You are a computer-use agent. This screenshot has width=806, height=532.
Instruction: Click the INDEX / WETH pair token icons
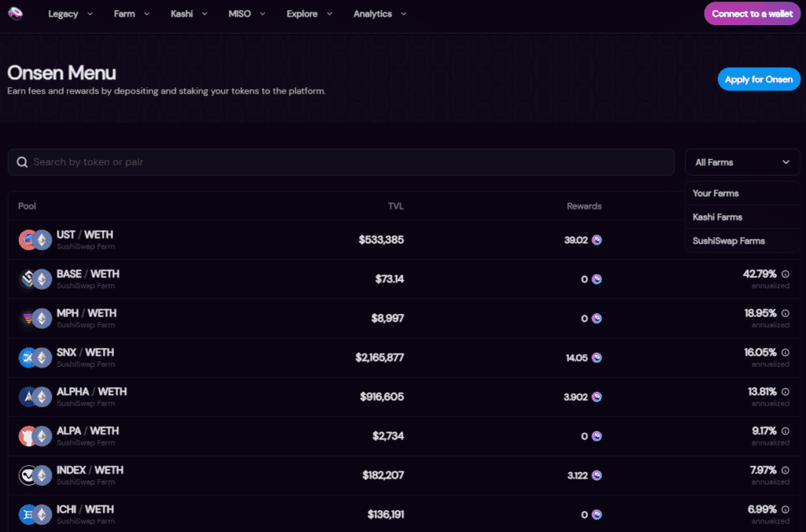click(35, 475)
